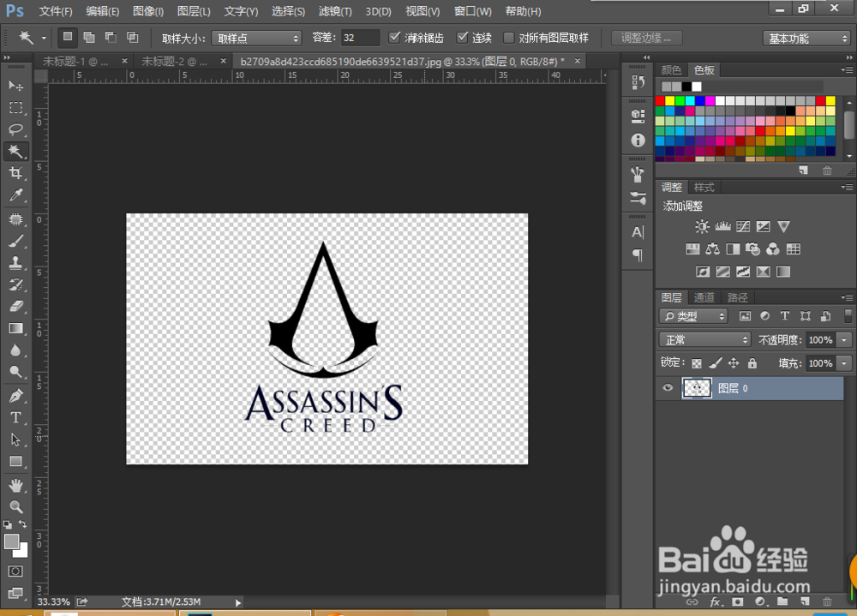This screenshot has width=857, height=616.
Task: Select the 图层 0 layer thumbnail
Action: [x=696, y=388]
